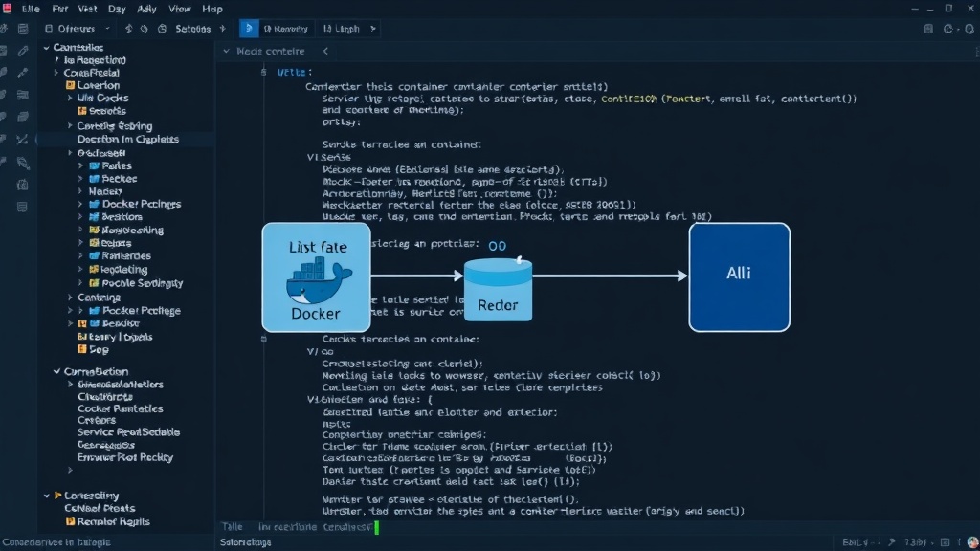Image resolution: width=980 pixels, height=551 pixels.
Task: Expand the Docker Peciinges folder arrow
Action: point(80,205)
